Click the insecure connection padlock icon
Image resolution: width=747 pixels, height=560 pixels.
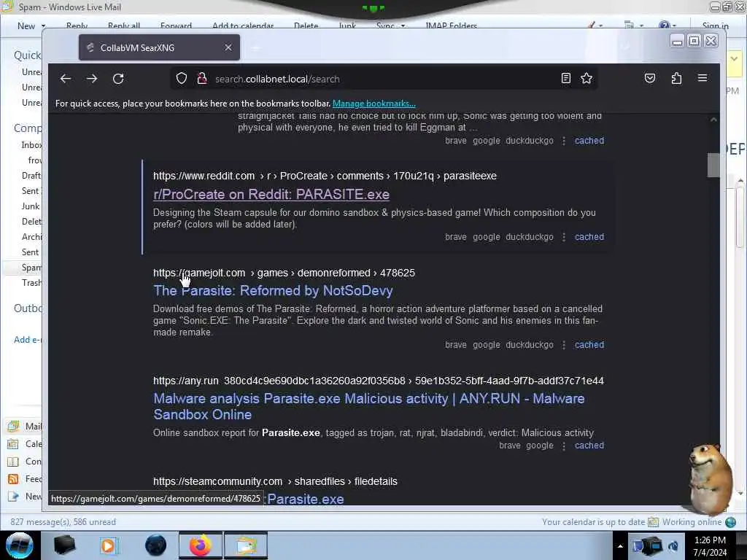point(202,79)
